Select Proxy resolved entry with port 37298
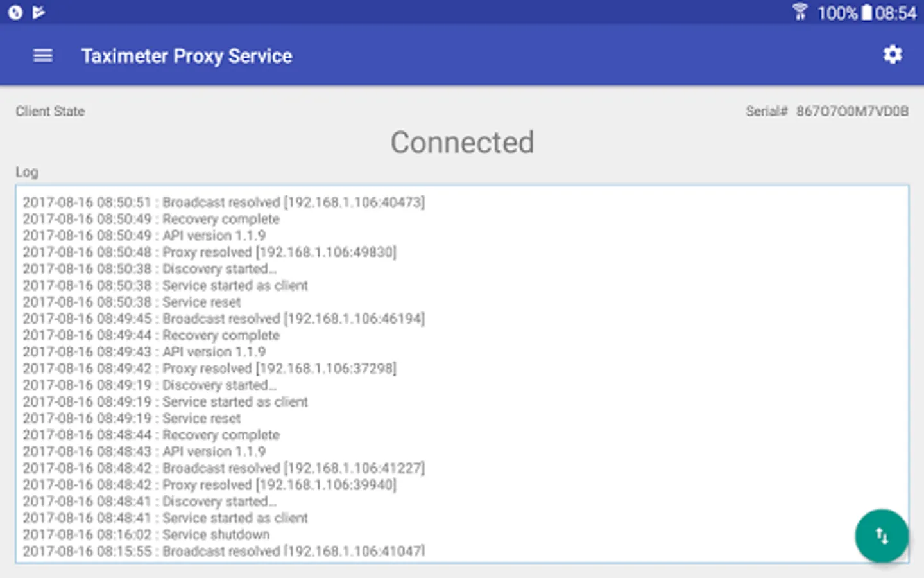 pos(210,369)
